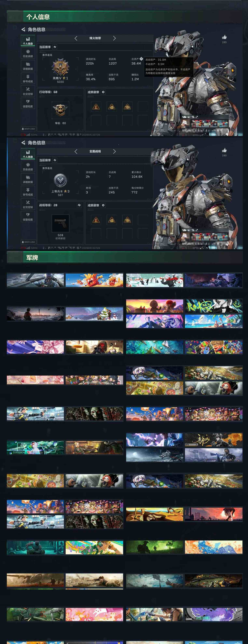Open 信誉档案 tab in 全面战场 panel
This screenshot has width=248, height=644.
[x=28, y=217]
